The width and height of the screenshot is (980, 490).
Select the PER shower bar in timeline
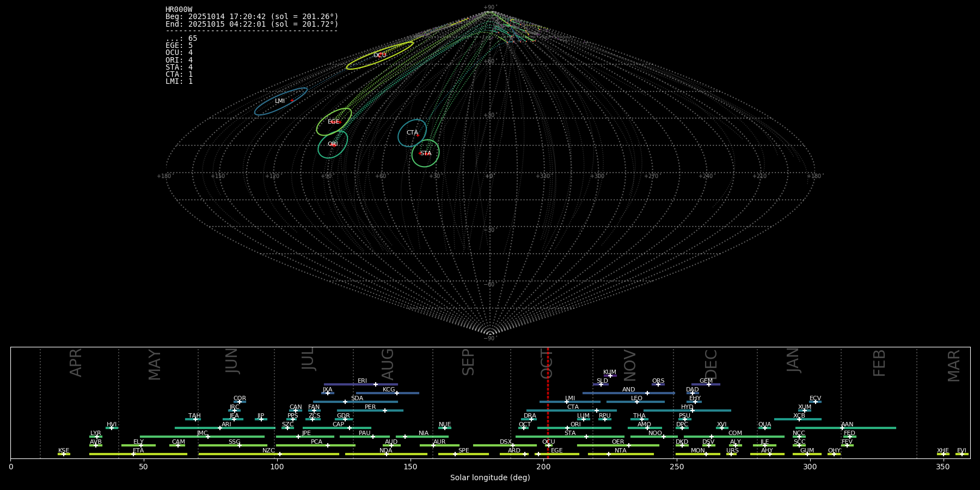pos(370,411)
